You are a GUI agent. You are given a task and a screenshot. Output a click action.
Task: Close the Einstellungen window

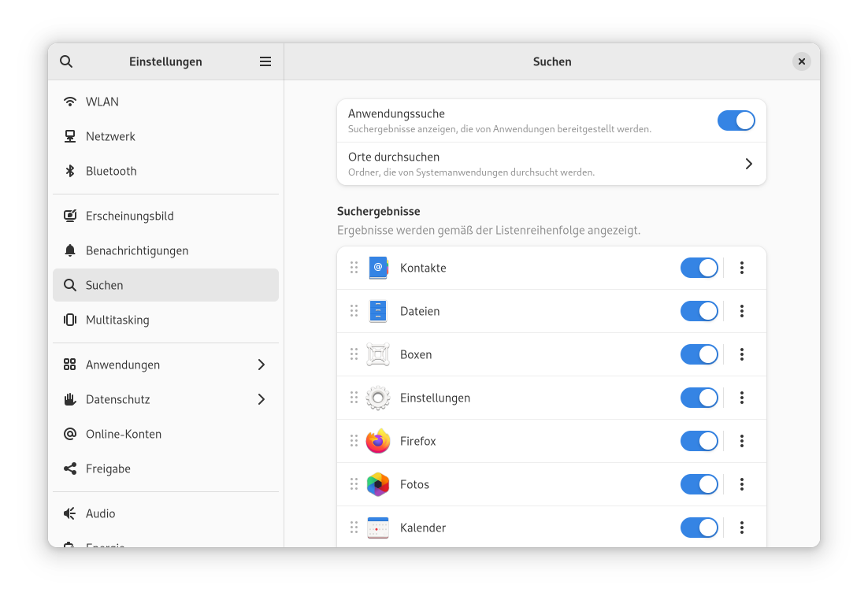click(801, 61)
